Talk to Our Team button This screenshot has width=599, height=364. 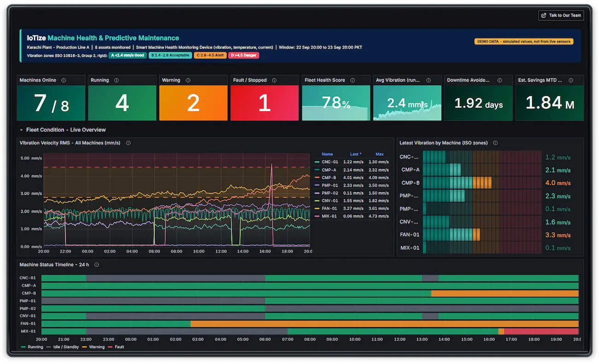point(561,15)
